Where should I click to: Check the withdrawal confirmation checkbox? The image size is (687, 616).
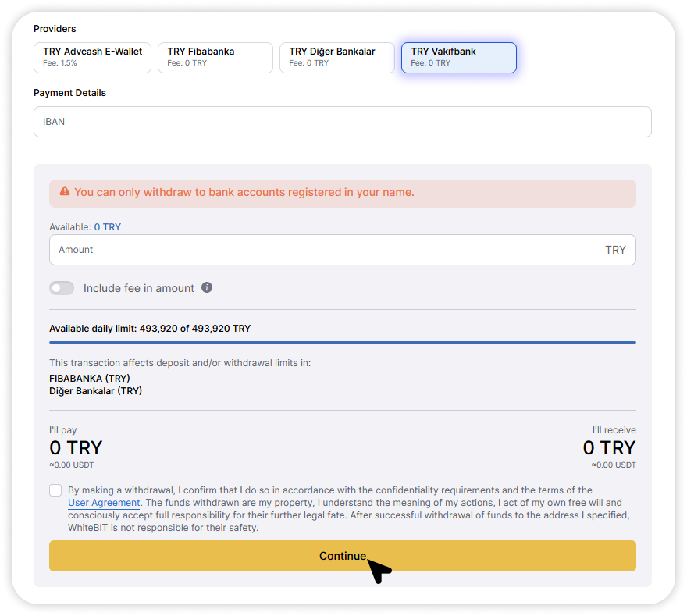(x=55, y=490)
